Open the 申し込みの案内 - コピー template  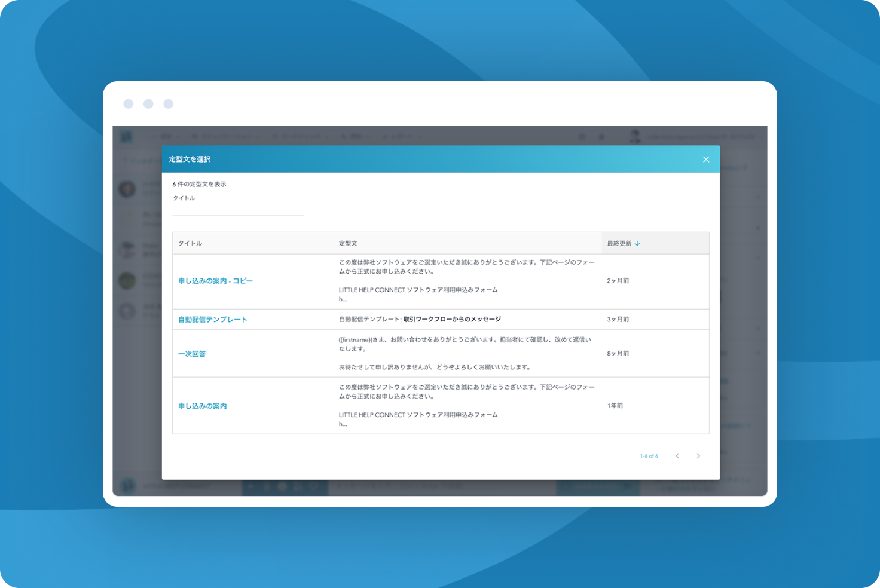tap(215, 281)
